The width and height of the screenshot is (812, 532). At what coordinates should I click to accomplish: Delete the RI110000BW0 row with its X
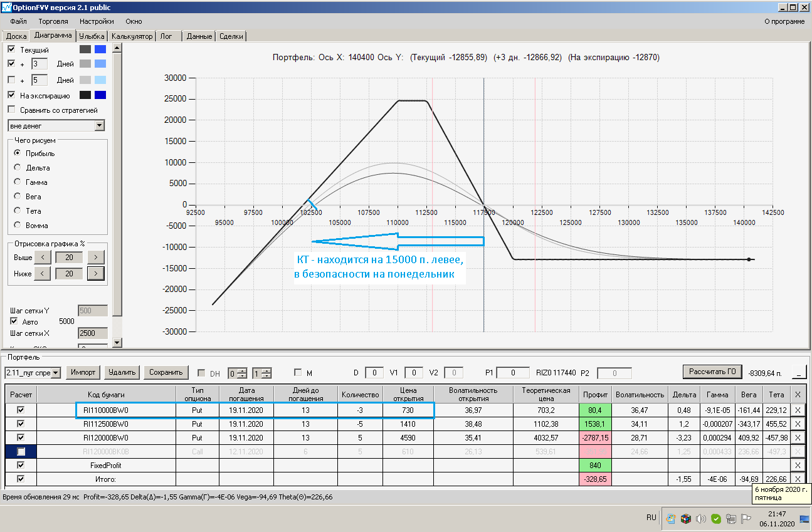click(x=797, y=410)
